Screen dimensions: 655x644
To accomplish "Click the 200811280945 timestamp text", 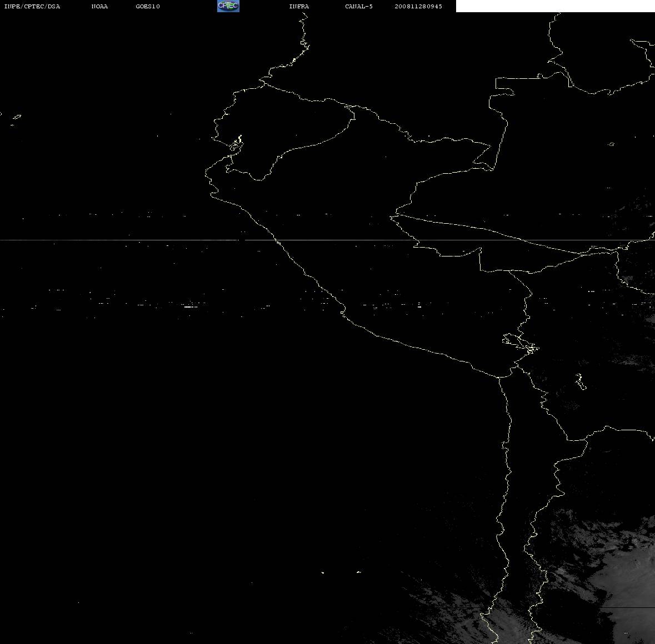I will pyautogui.click(x=418, y=6).
